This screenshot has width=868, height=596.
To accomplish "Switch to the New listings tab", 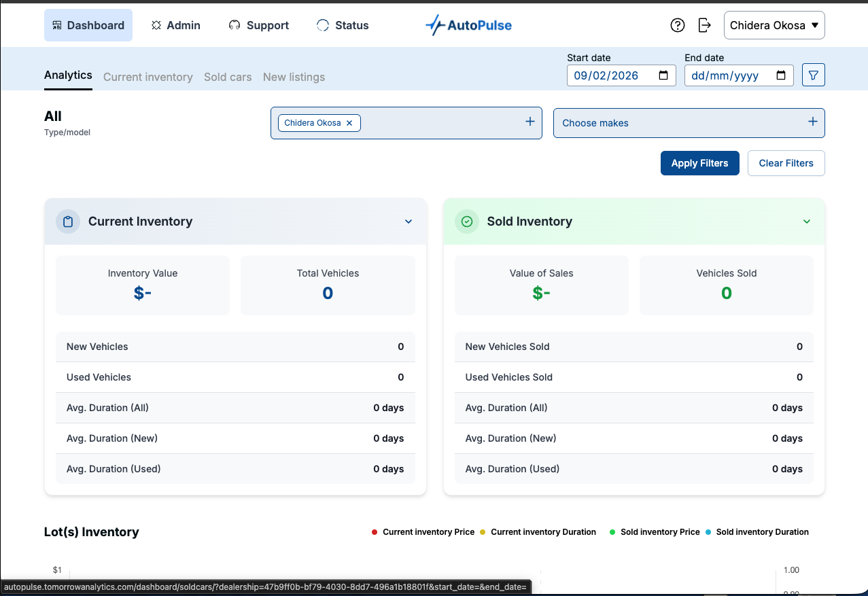I will coord(294,77).
